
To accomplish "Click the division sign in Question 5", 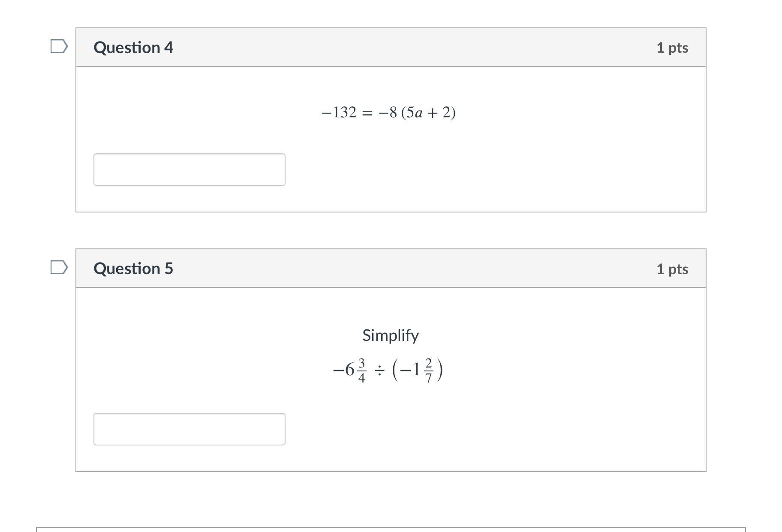I will coord(379,370).
